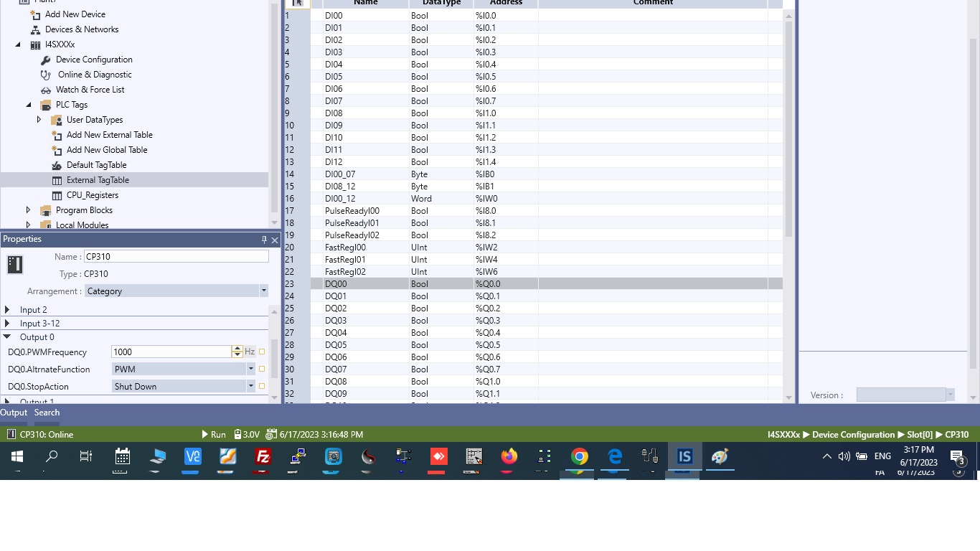The height and width of the screenshot is (551, 980).
Task: Toggle the DQ0.AltrnateFunction checkbox
Action: pos(262,369)
